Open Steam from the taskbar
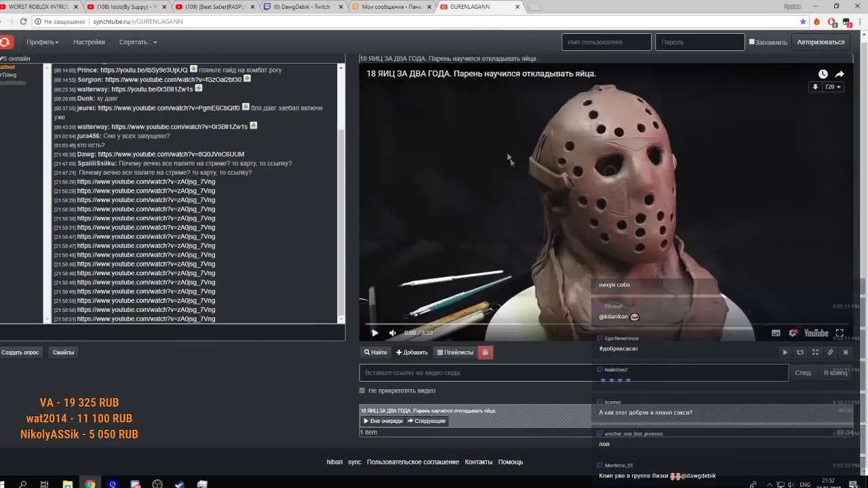The width and height of the screenshot is (868, 488). (x=180, y=485)
